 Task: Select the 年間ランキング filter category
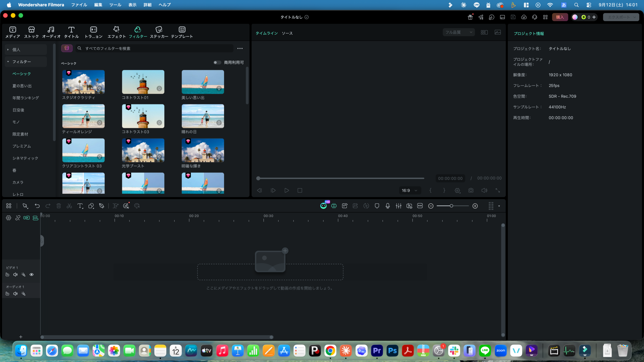coord(26,98)
